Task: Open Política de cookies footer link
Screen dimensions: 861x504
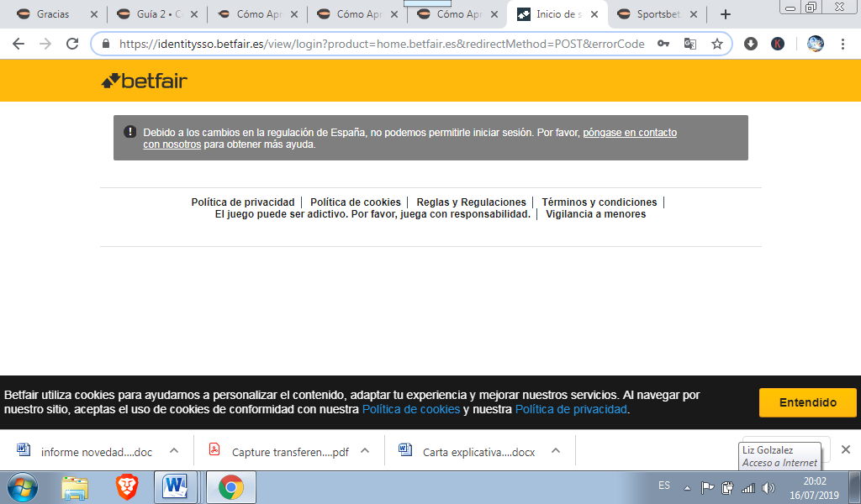Action: (x=356, y=202)
